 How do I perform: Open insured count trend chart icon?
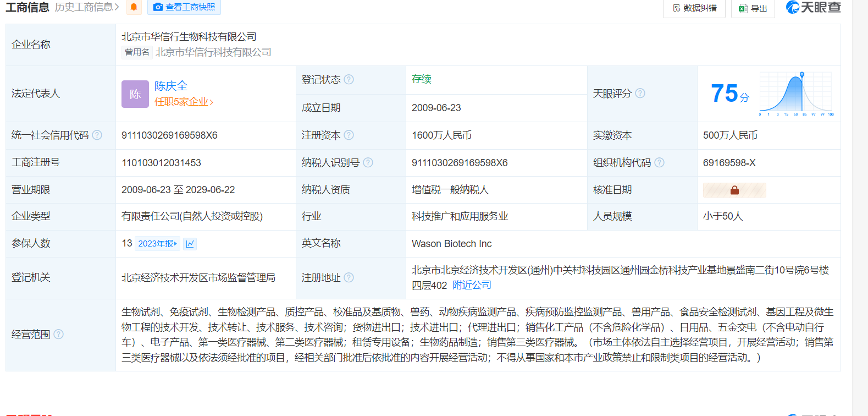pos(190,244)
